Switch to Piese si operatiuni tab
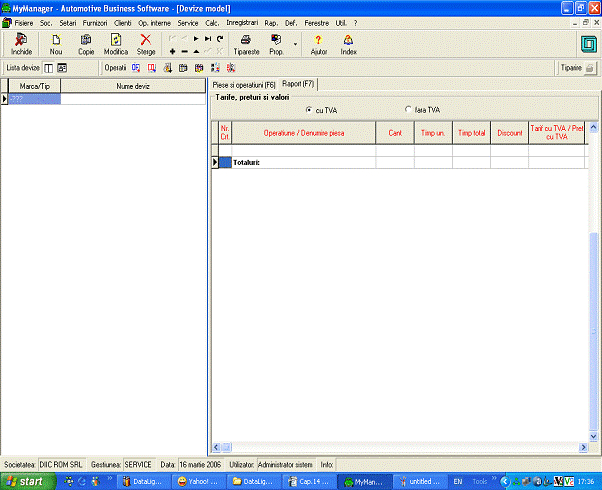Screen dimensions: 602x490 [244, 85]
